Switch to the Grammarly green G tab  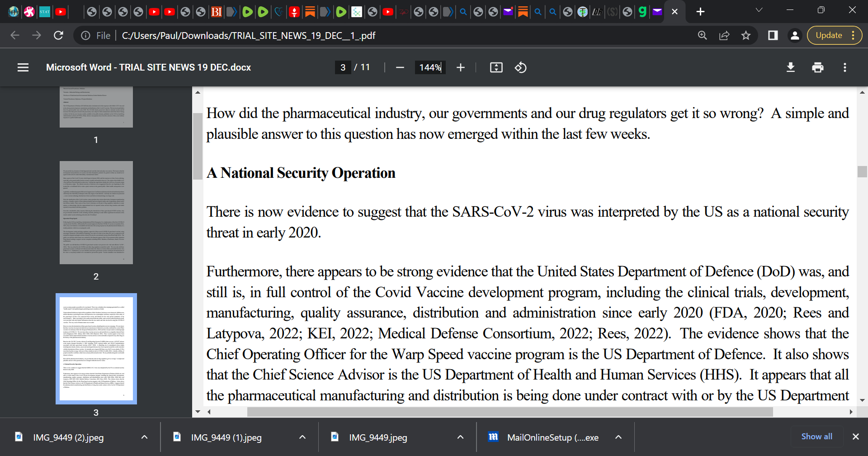(642, 12)
